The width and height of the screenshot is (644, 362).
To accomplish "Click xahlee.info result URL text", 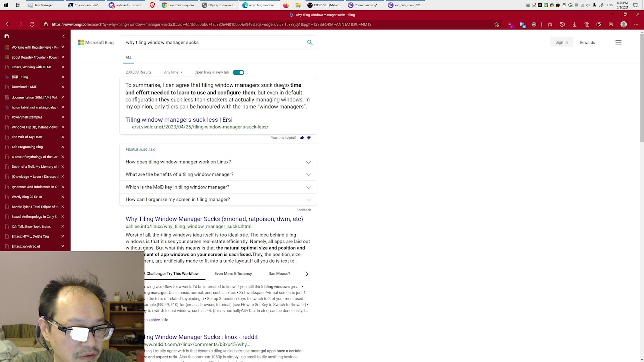I will pyautogui.click(x=188, y=226).
